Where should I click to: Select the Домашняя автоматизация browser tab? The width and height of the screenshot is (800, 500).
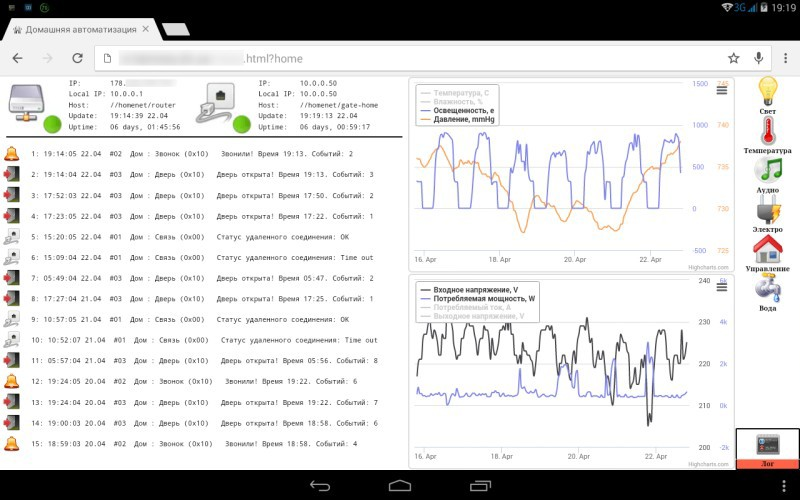(82, 30)
